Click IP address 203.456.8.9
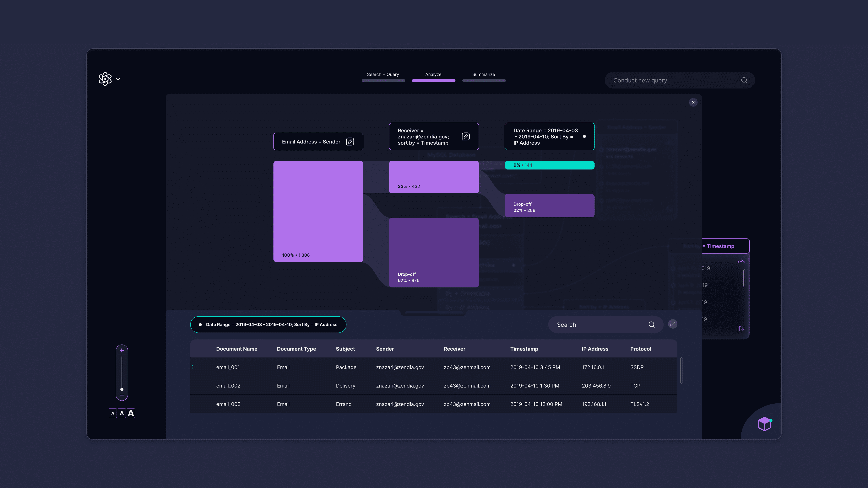868x488 pixels. click(596, 386)
